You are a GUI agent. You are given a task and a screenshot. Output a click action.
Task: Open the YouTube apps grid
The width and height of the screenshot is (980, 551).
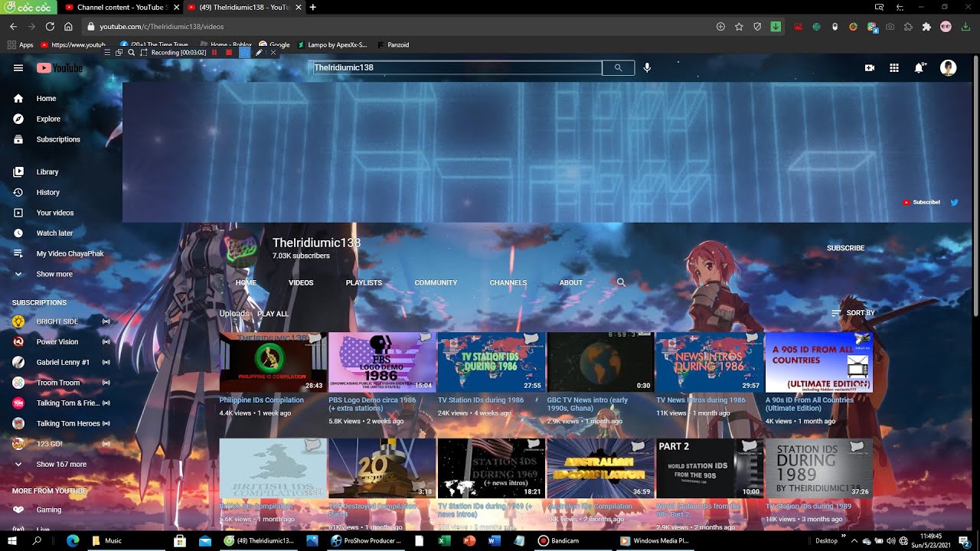[x=893, y=68]
